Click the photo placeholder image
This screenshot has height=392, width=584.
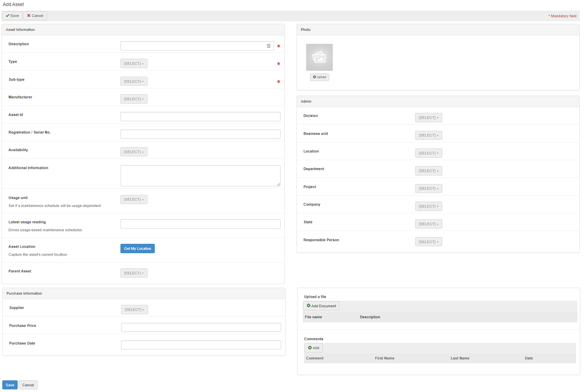pyautogui.click(x=319, y=57)
